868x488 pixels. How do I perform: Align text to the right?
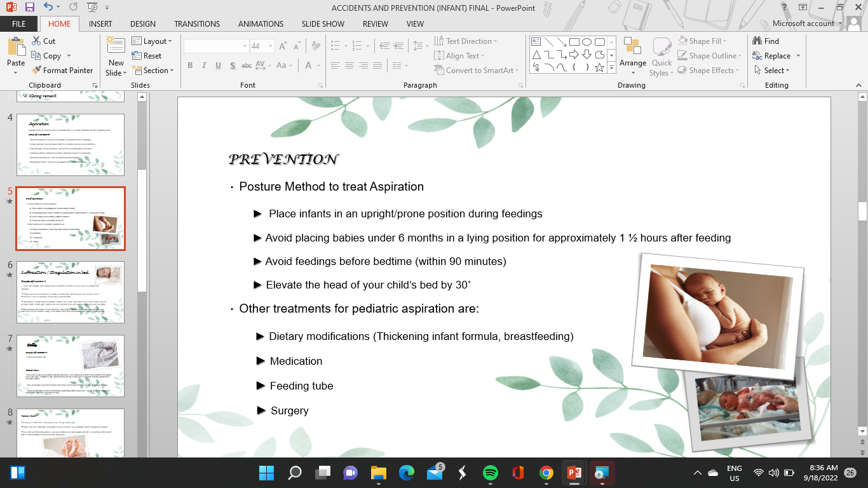363,66
